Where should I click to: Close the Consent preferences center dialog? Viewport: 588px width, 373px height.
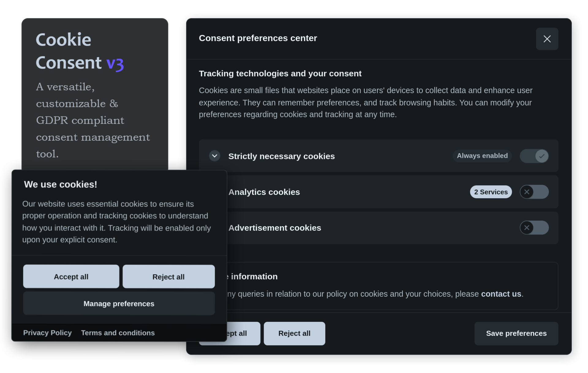pos(547,39)
